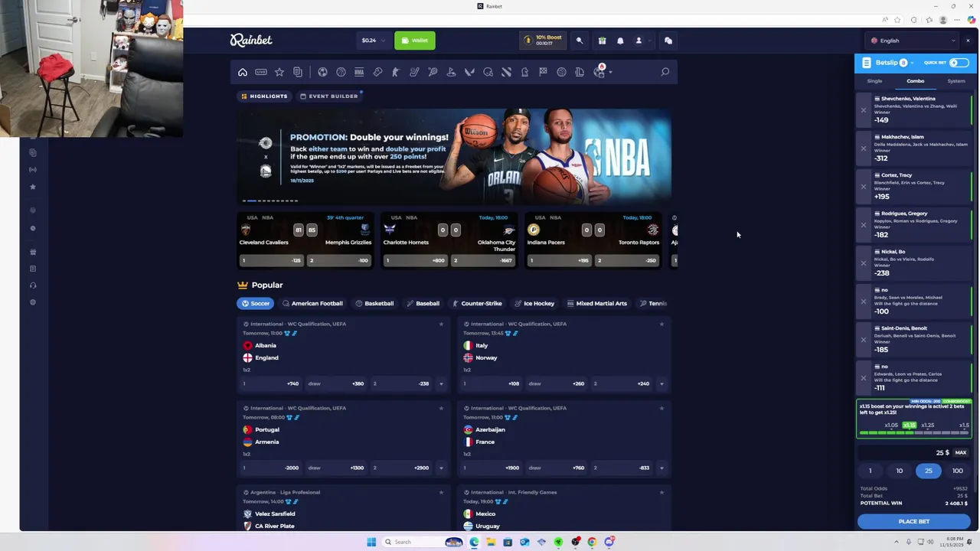Open Favorites star icon in sports nav

[279, 72]
